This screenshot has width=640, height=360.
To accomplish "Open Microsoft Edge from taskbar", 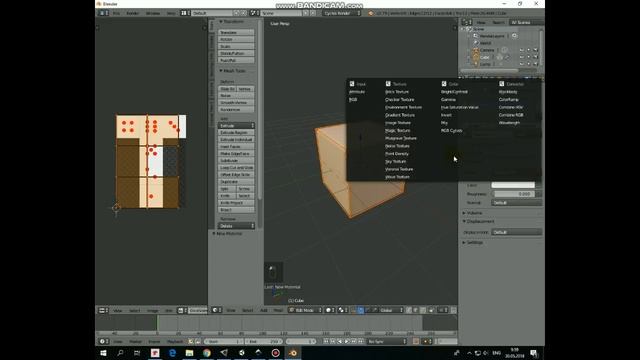I will [172, 353].
